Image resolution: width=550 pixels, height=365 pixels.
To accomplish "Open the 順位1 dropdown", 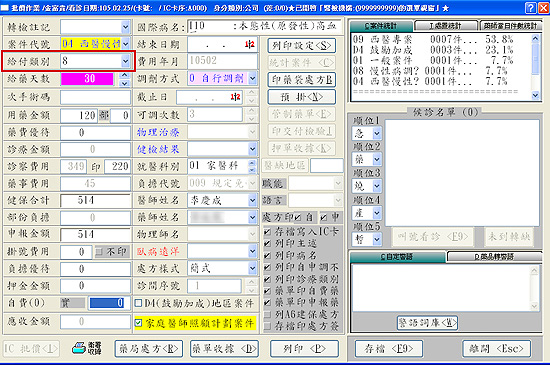I will (x=377, y=133).
